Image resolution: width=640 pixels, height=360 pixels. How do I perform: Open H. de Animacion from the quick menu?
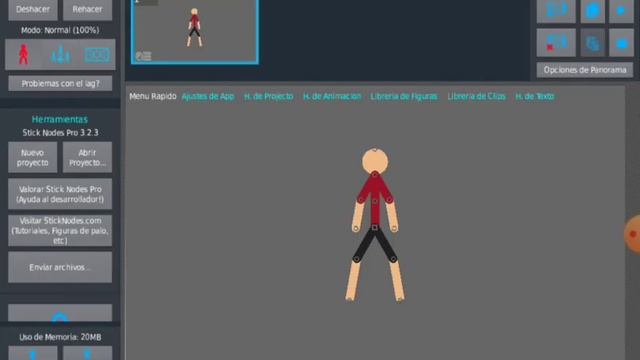tap(332, 97)
